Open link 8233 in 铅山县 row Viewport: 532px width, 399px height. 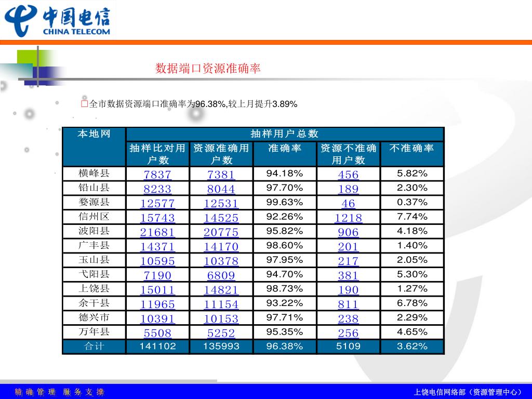pos(157,189)
